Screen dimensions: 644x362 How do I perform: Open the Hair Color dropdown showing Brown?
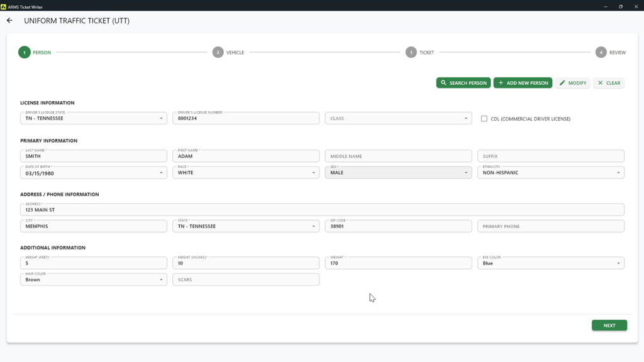click(x=93, y=280)
